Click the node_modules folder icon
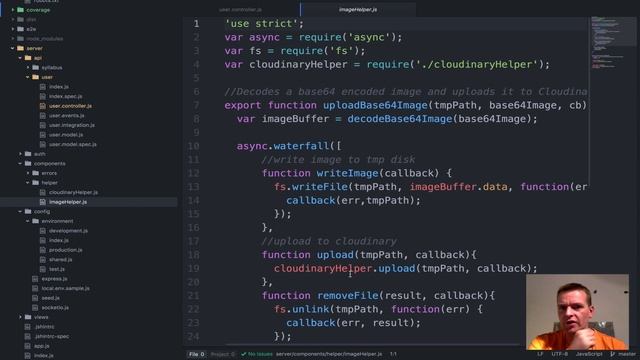This screenshot has height=360, width=640. click(x=20, y=39)
